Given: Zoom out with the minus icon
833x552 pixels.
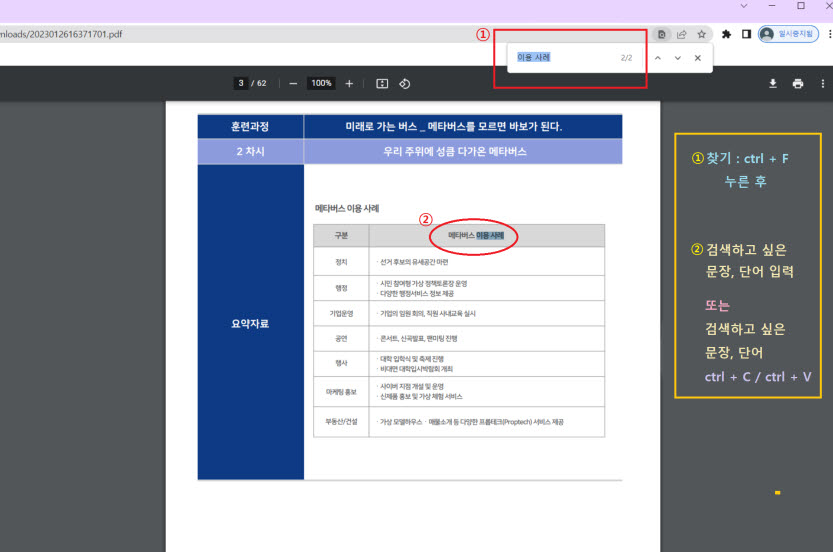Looking at the screenshot, I should 293,84.
